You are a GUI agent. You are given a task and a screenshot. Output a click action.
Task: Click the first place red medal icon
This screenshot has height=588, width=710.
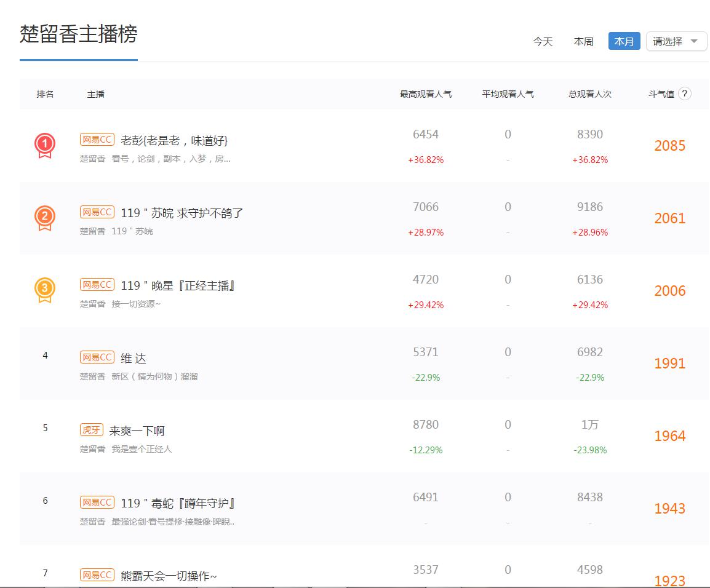tap(44, 143)
